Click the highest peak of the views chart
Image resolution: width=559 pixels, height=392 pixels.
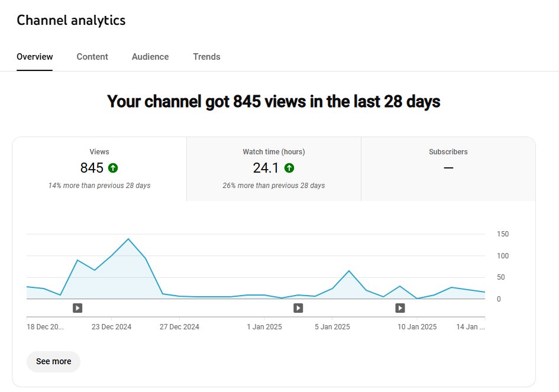128,239
